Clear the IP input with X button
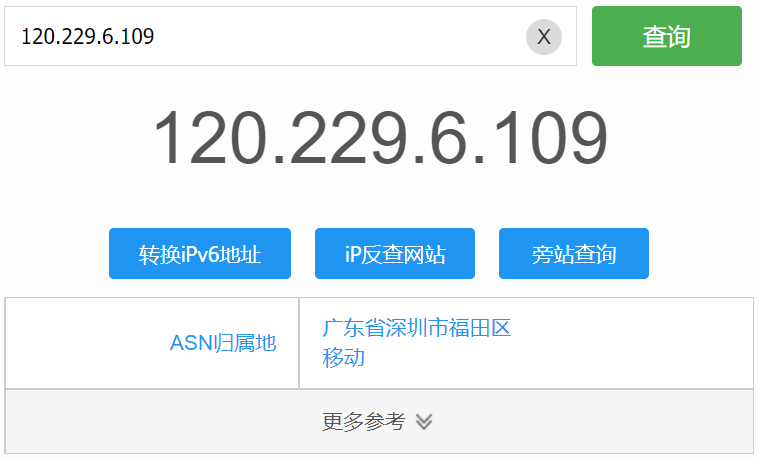759x460 pixels. click(544, 37)
